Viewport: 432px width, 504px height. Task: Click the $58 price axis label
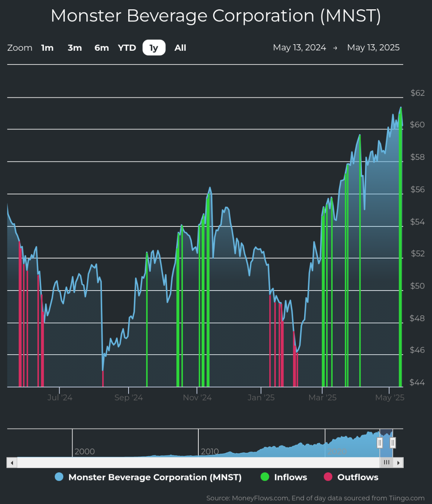[417, 157]
